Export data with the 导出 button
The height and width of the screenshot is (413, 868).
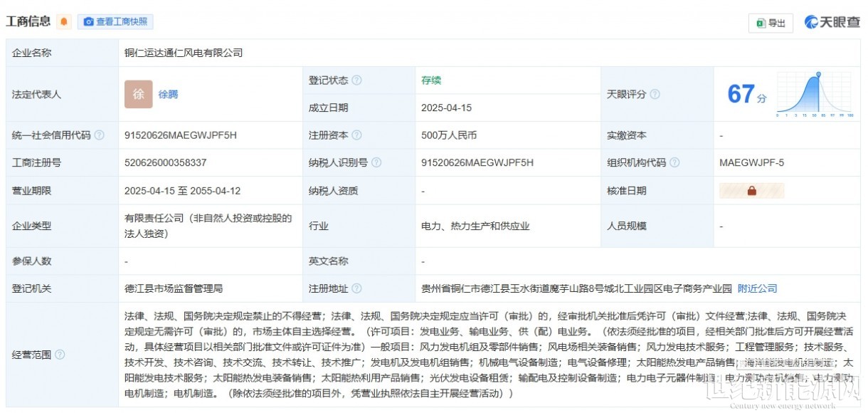(771, 23)
